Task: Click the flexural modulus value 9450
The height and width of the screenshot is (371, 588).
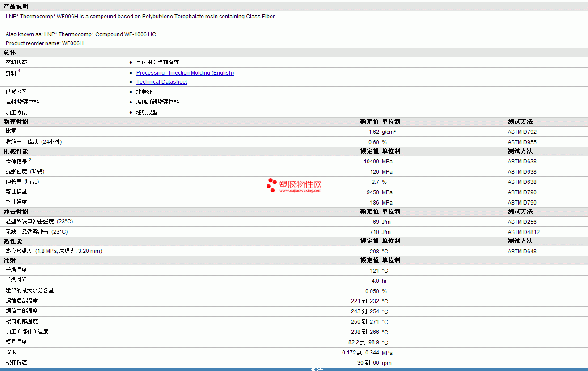Action: coord(373,192)
